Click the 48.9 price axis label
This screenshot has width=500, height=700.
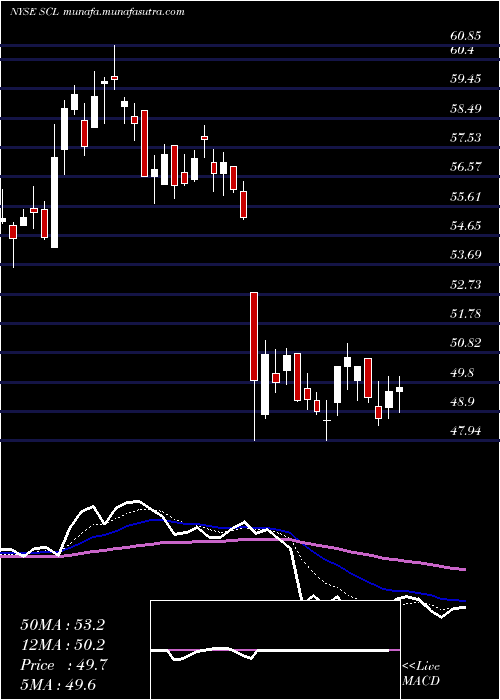463,402
